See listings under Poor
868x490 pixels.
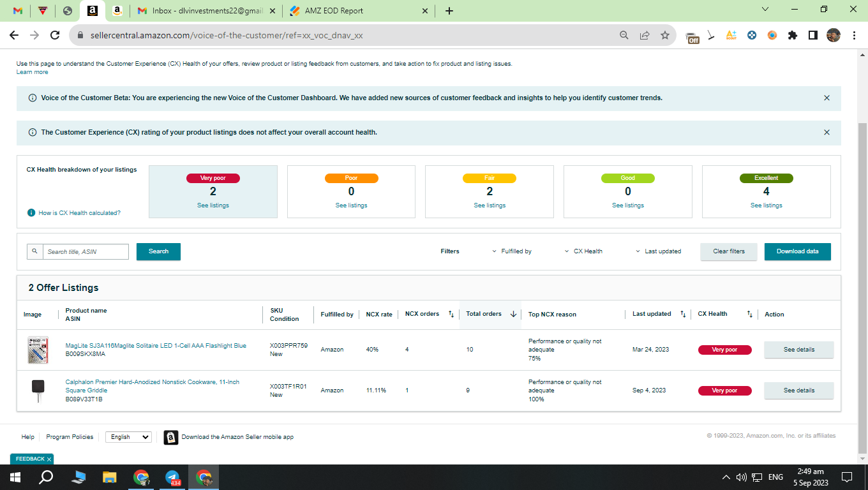(352, 205)
